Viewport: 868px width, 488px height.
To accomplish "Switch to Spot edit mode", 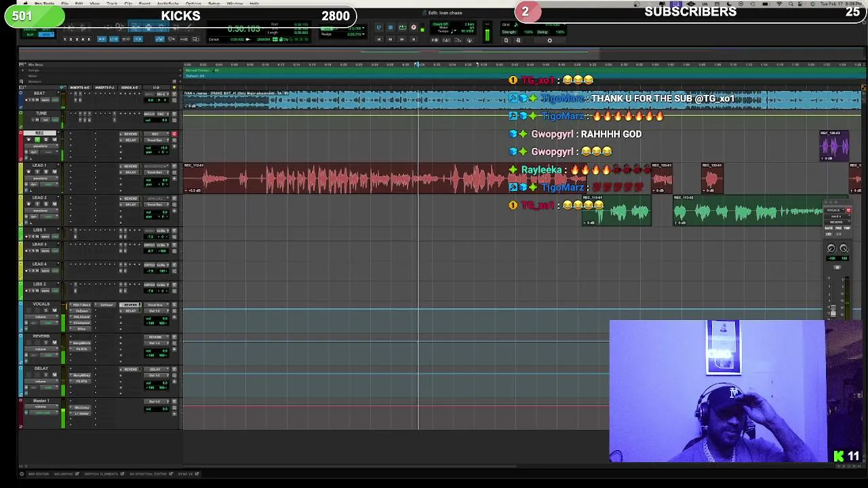I will coord(46,29).
